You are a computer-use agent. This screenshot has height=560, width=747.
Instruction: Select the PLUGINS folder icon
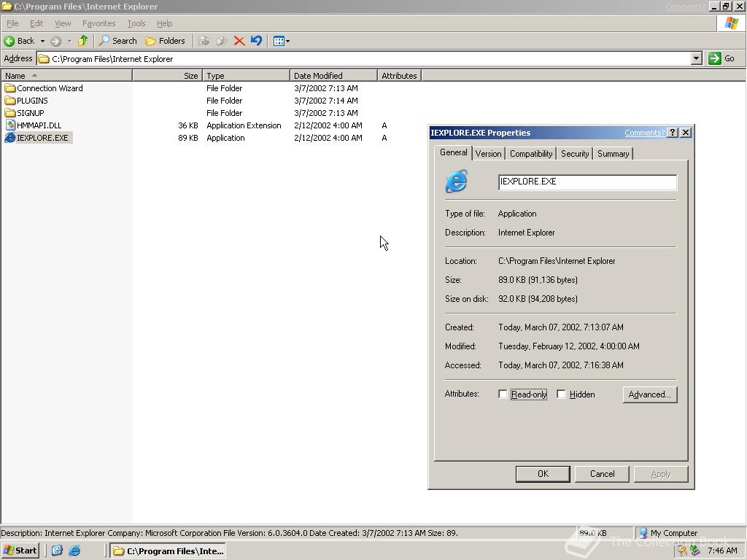click(x=10, y=101)
